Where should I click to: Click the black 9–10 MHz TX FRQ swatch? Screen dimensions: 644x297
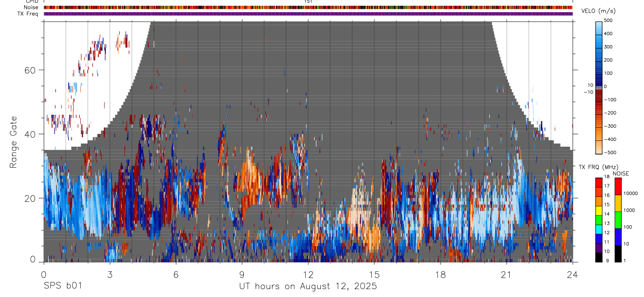tap(598, 257)
